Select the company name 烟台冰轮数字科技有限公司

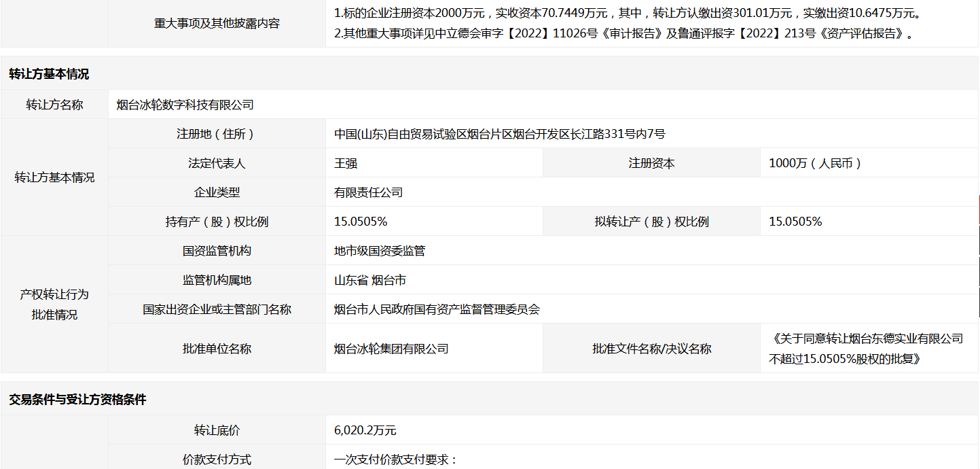[185, 105]
